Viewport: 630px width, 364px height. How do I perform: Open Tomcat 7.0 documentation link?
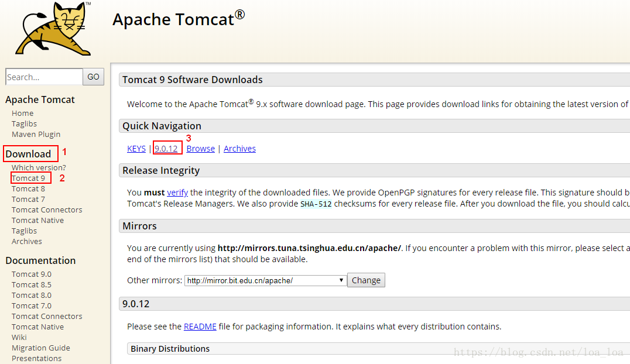32,305
